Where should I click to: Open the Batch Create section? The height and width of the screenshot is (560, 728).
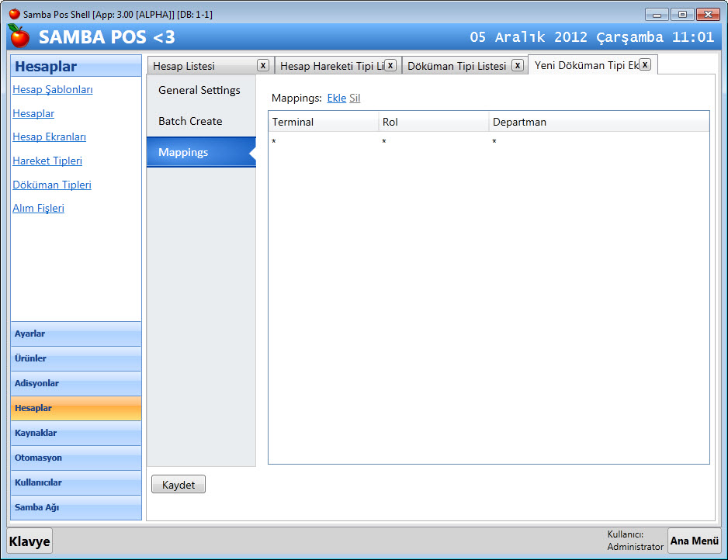(190, 121)
